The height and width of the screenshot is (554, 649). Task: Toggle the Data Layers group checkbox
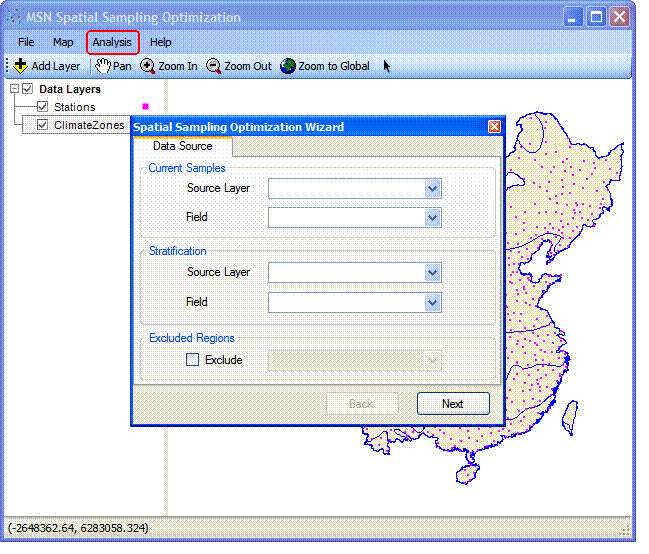tap(28, 89)
